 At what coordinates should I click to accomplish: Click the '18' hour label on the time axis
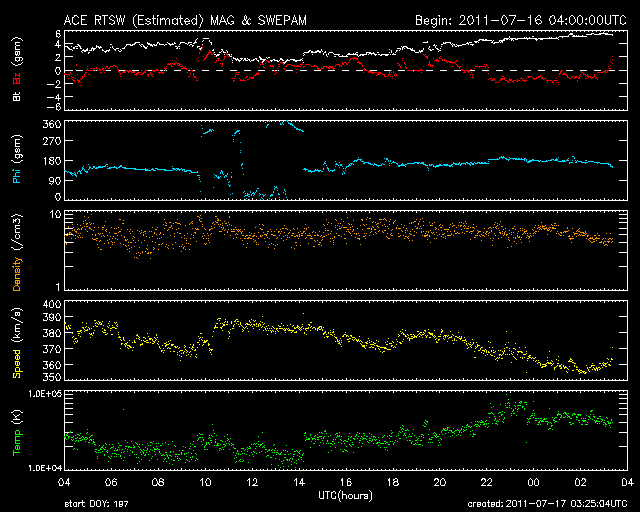[x=393, y=483]
